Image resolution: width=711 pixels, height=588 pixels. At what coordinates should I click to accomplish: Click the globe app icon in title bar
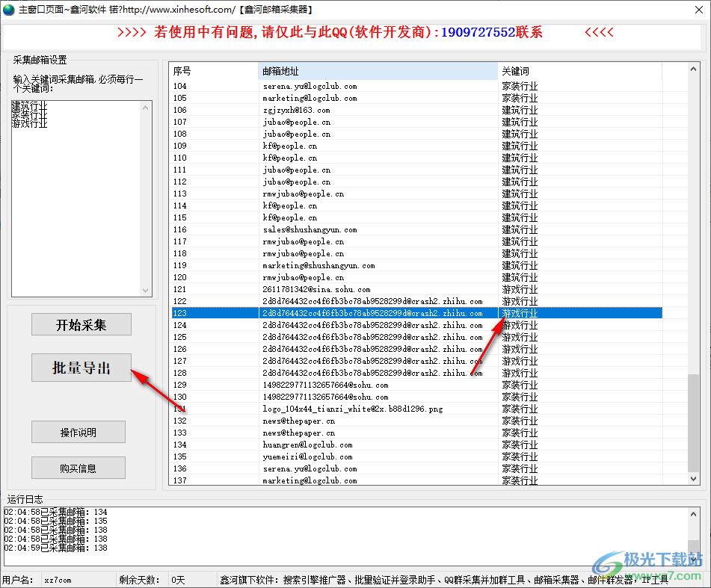tap(9, 10)
